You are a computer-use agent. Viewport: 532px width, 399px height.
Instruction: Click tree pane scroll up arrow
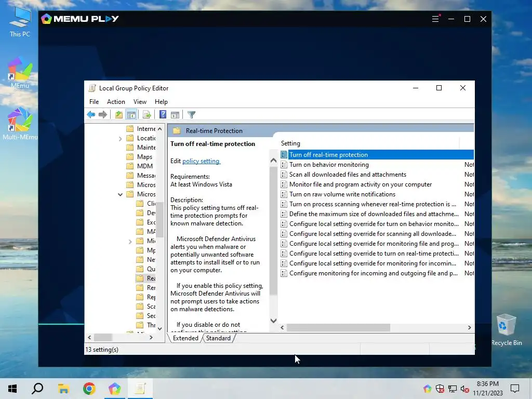pyautogui.click(x=160, y=129)
